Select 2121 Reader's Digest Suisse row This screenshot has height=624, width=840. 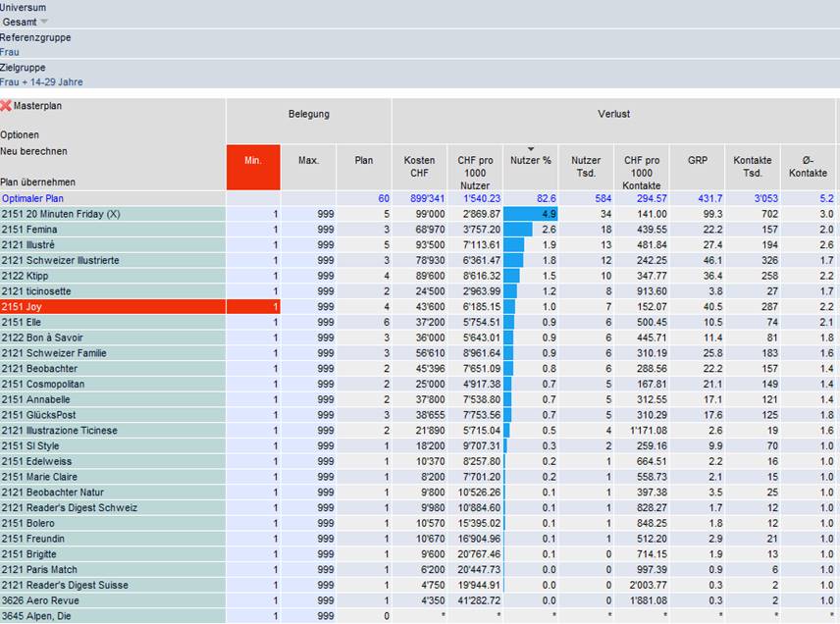click(x=113, y=586)
